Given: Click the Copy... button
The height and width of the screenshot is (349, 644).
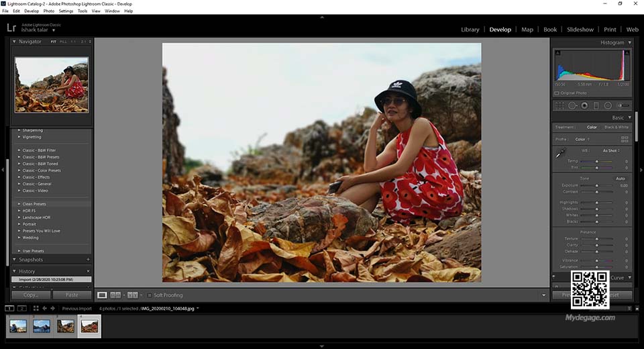Looking at the screenshot, I should (31, 295).
